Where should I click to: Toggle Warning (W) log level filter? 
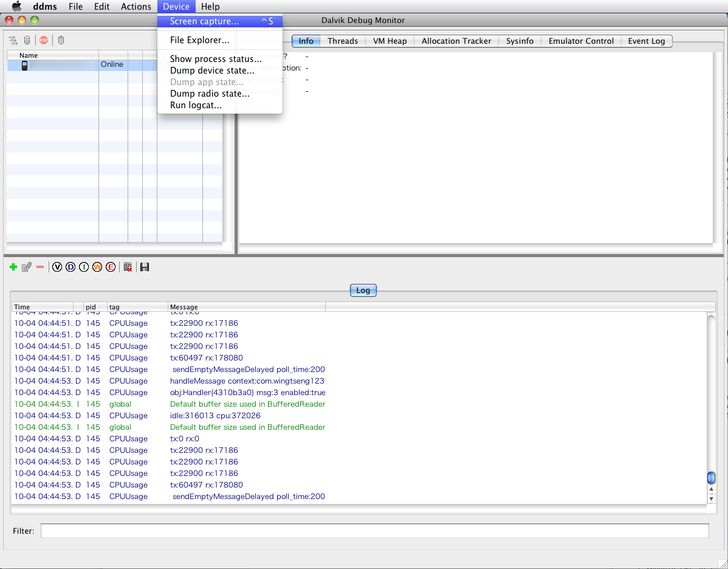pos(97,267)
